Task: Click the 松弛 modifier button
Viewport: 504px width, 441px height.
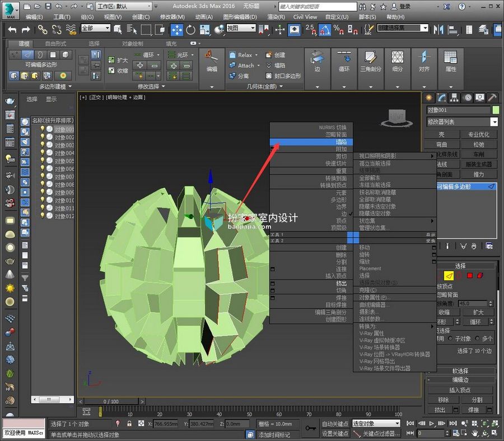Action: point(479,145)
